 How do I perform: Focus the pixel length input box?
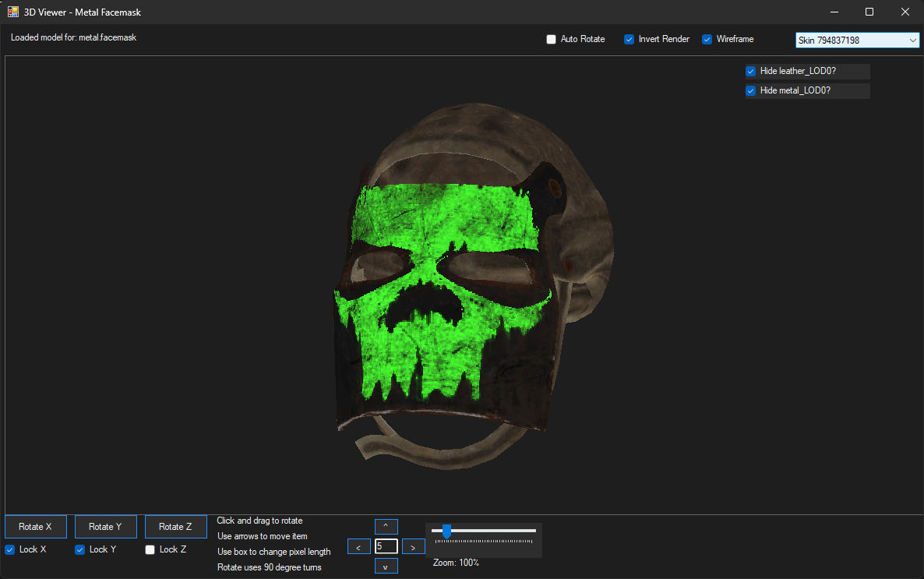click(386, 546)
